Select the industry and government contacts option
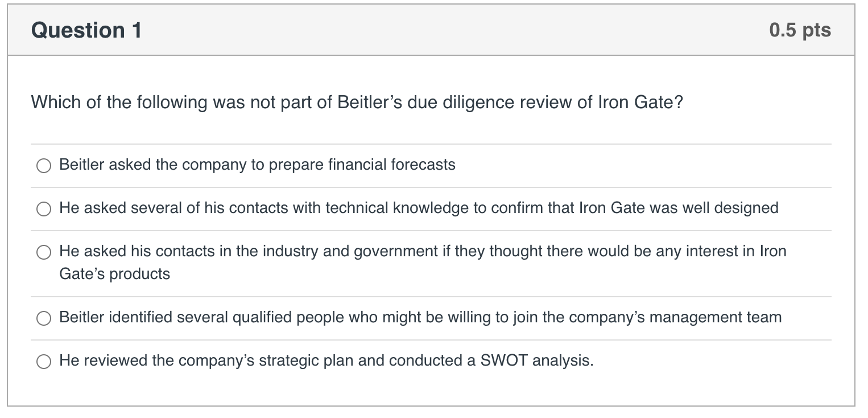Viewport: 868px width, 418px height. pyautogui.click(x=44, y=252)
